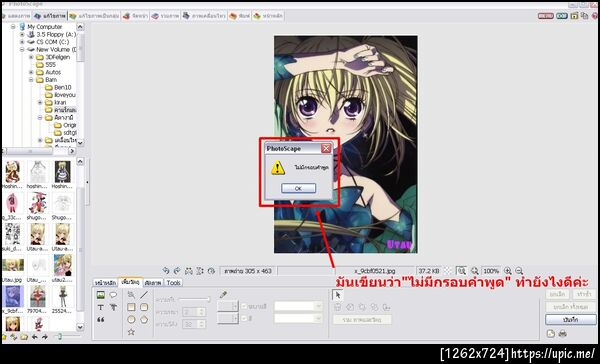This screenshot has height=364, width=600.
Task: Click the folder tree scroll-up arrow
Action: (80, 27)
